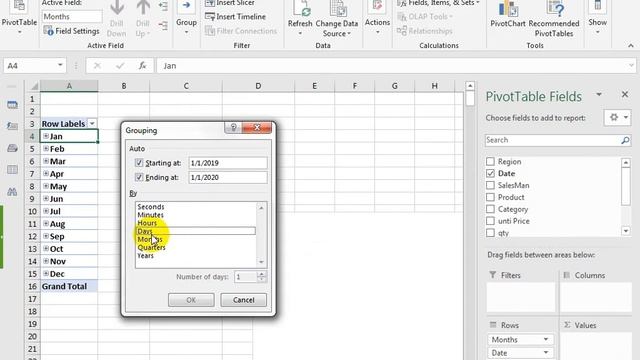
Task: Click Field Settings in Active Field group
Action: (x=72, y=31)
